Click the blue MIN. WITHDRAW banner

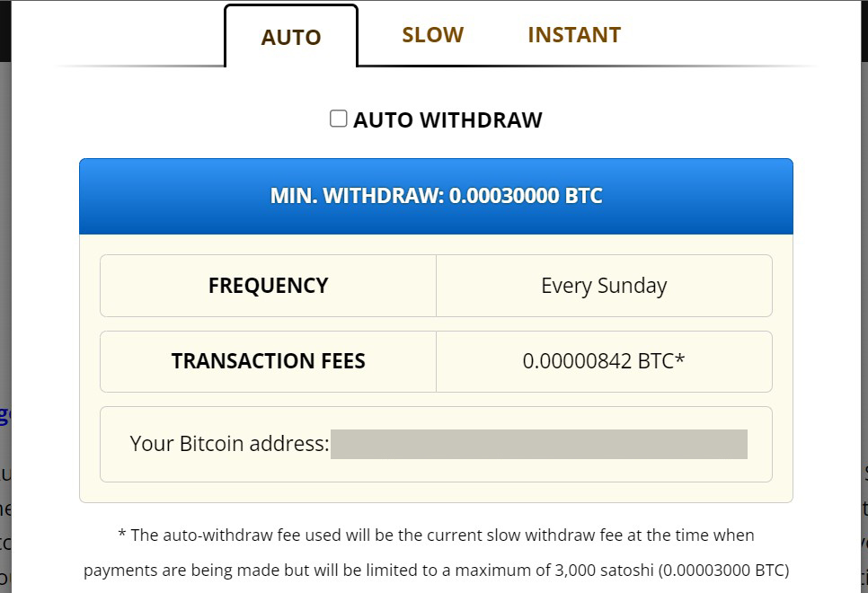436,195
